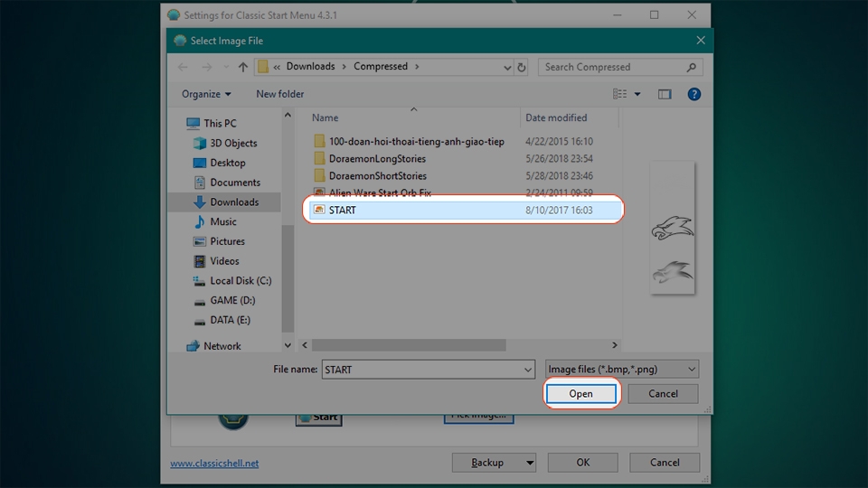
Task: Click search magnifier icon
Action: (691, 67)
